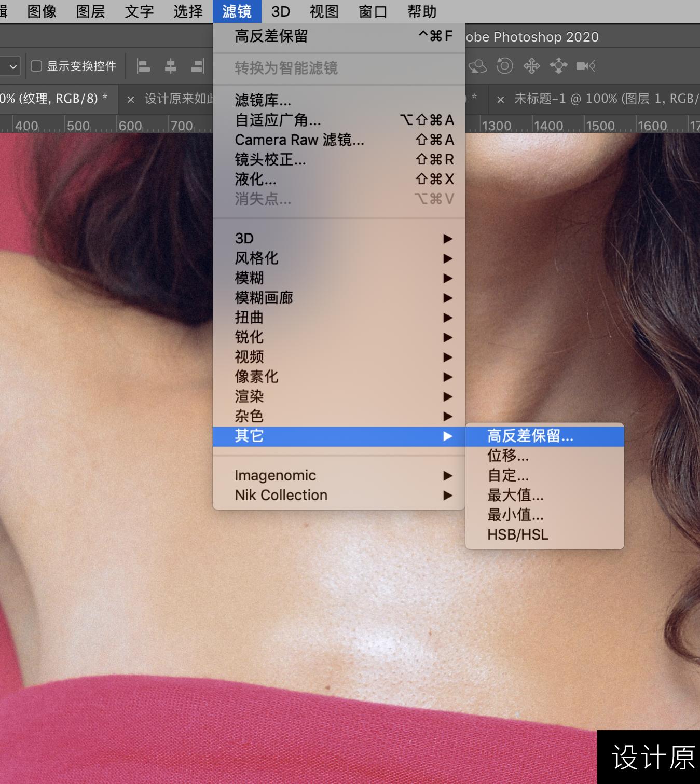Open the tool preset dropdown chevron
The width and height of the screenshot is (700, 784).
click(x=11, y=66)
